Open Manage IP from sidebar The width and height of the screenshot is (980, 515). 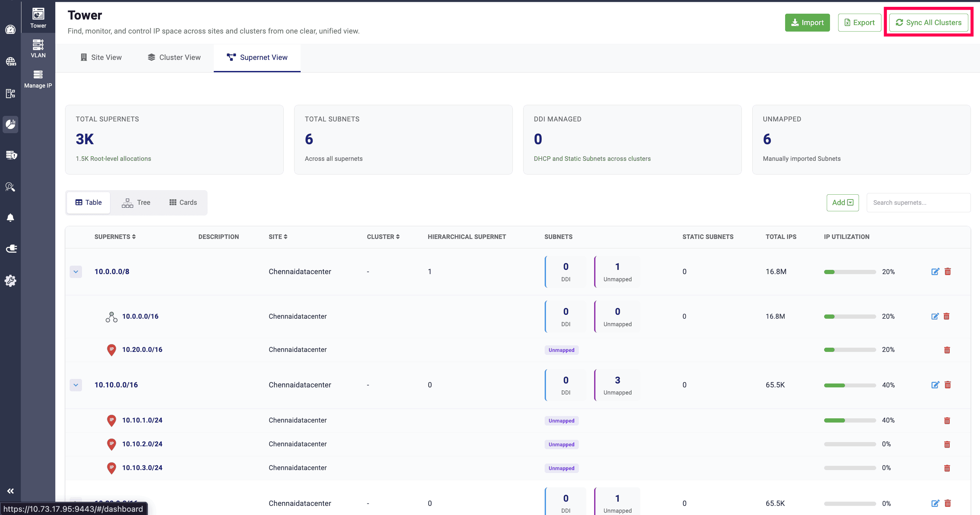click(38, 79)
